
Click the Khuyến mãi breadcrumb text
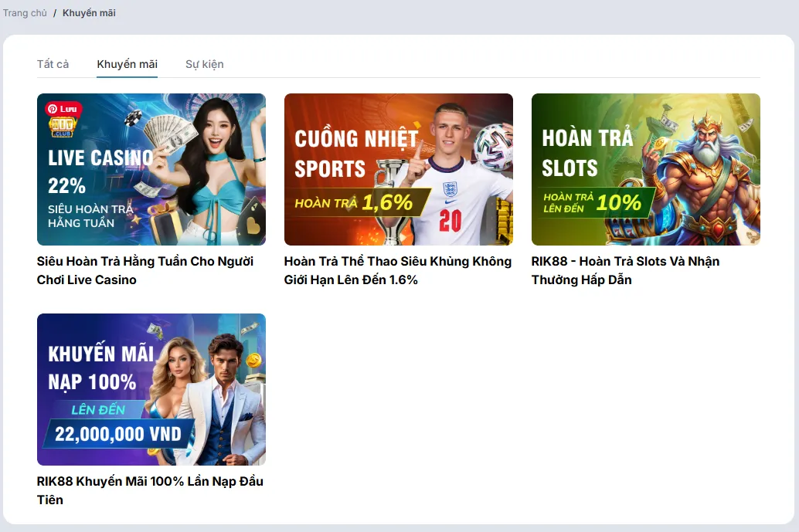(89, 12)
